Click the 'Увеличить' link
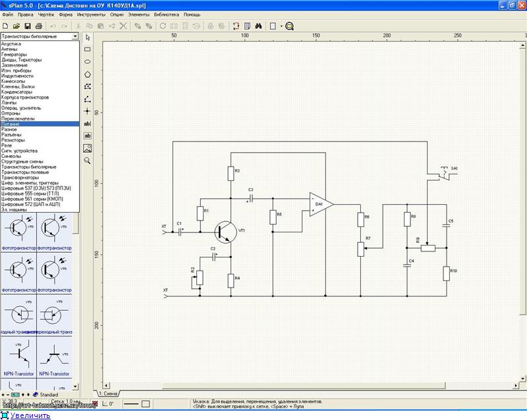The height and width of the screenshot is (420, 527). point(30,415)
